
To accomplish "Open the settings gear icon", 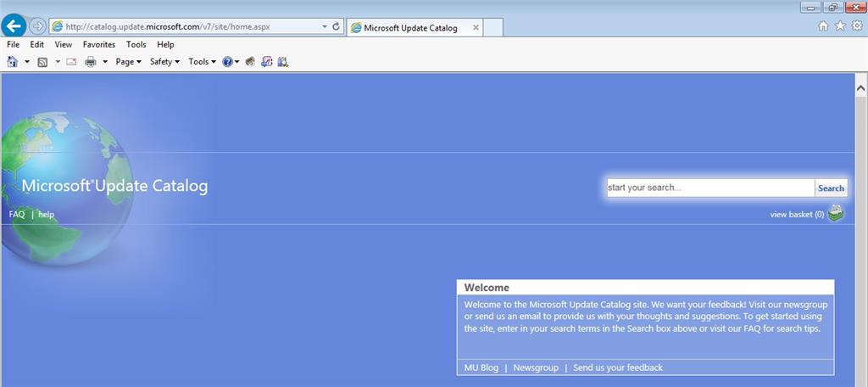I will [857, 25].
